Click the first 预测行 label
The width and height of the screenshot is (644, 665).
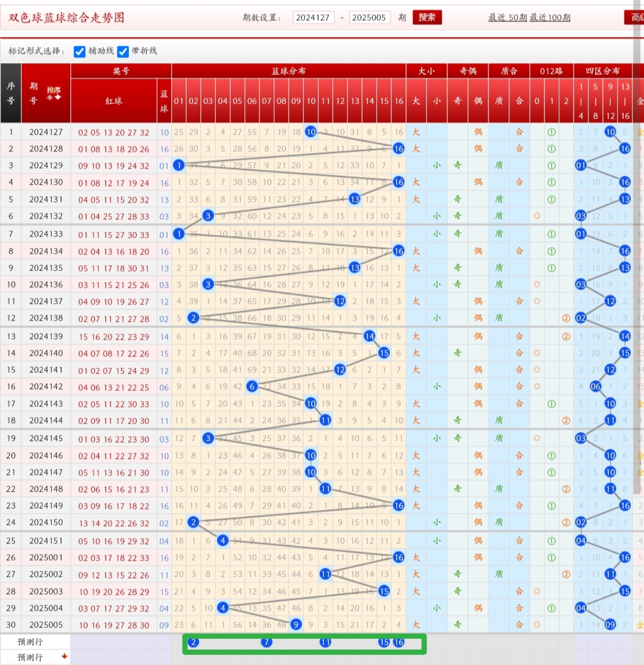point(30,642)
